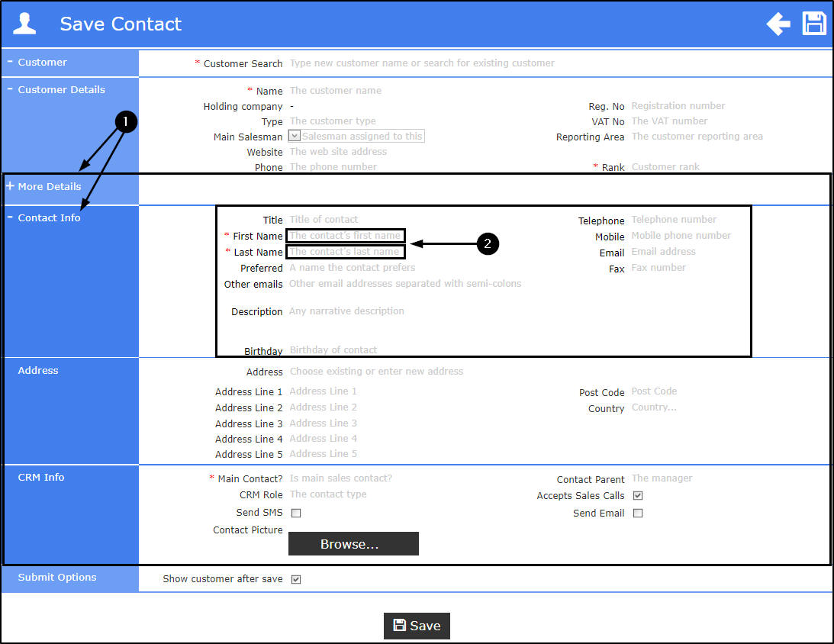
Task: Select the CRM Info section heading
Action: click(41, 477)
